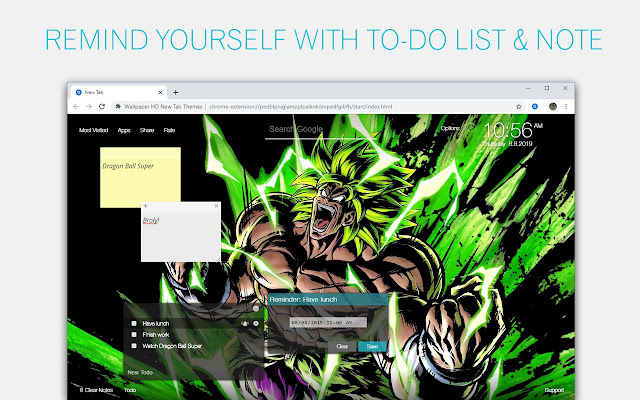640x400 pixels.
Task: Add a note with the gray note's plus icon
Action: 145,206
